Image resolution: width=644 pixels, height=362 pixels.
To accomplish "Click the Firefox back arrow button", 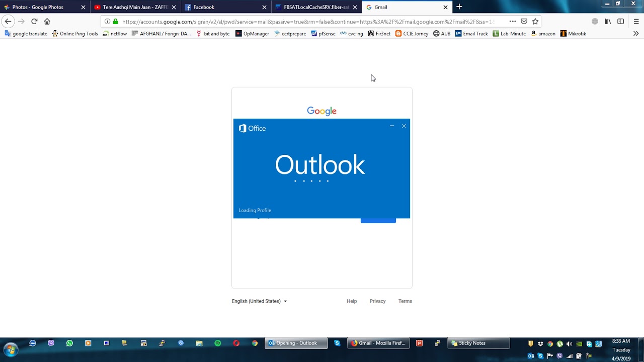I will [8, 22].
